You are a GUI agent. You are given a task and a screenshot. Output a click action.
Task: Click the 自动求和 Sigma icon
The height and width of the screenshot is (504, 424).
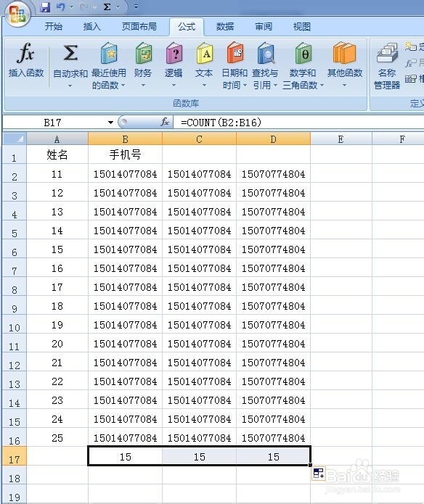[70, 54]
